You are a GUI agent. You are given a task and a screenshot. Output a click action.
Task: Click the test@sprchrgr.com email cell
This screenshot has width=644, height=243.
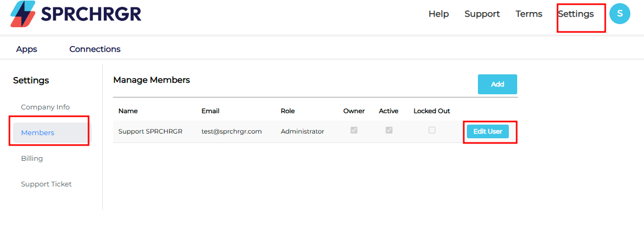pos(232,131)
